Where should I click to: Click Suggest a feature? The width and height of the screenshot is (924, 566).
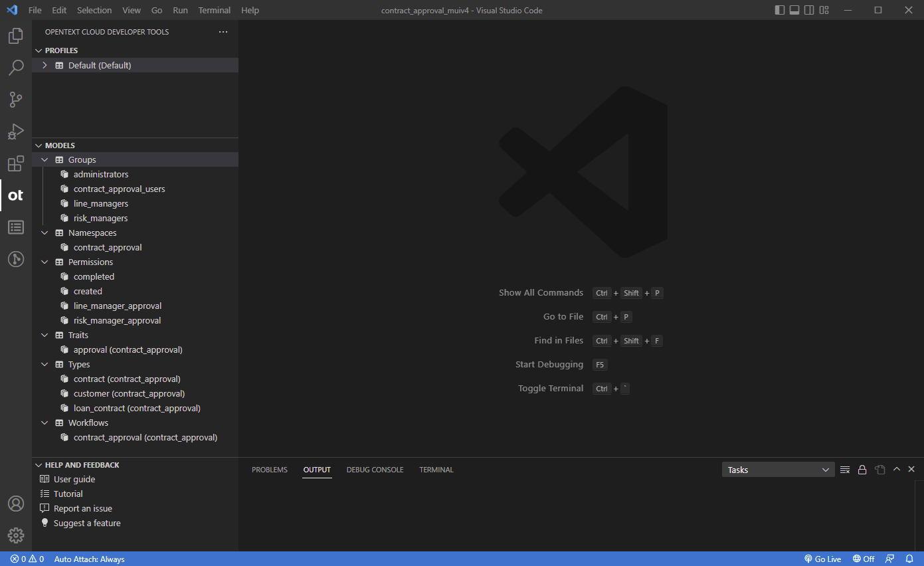87,523
